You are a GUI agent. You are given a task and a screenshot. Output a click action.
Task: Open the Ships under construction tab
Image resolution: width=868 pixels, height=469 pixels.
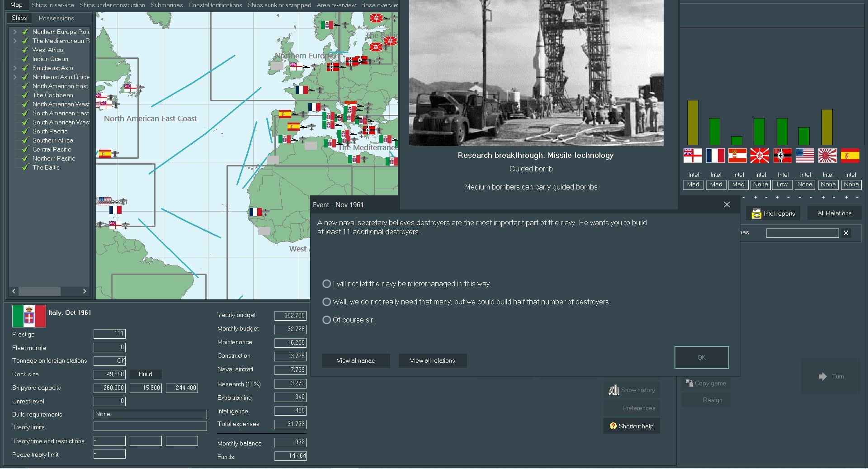(112, 5)
